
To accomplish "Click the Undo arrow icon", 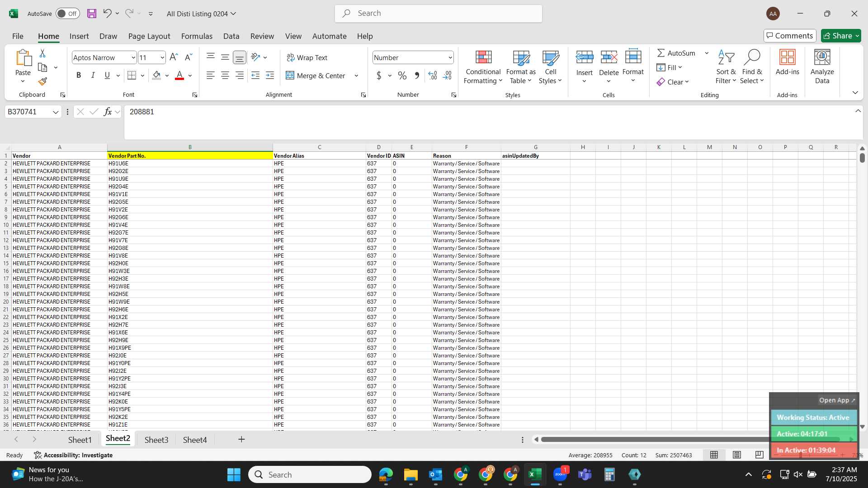I will tap(107, 13).
